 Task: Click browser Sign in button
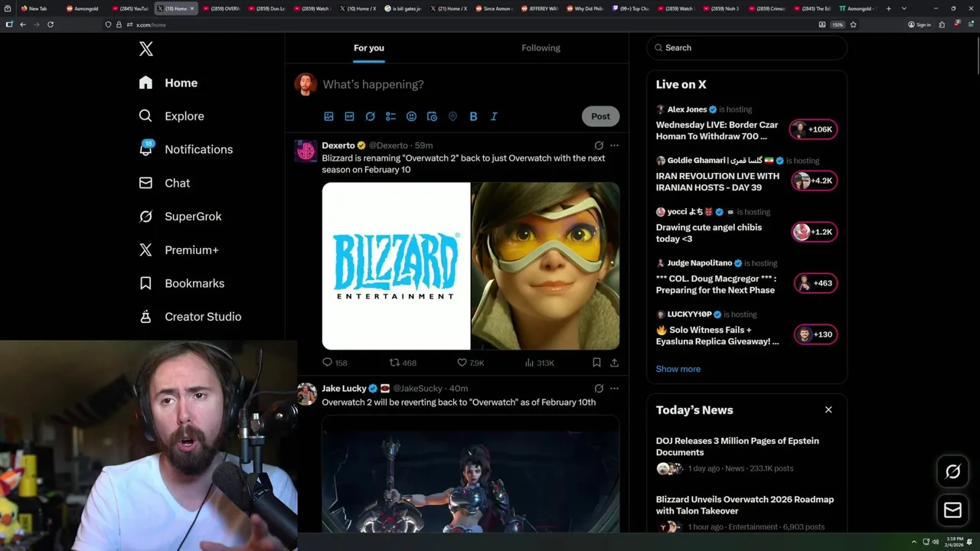coord(920,24)
